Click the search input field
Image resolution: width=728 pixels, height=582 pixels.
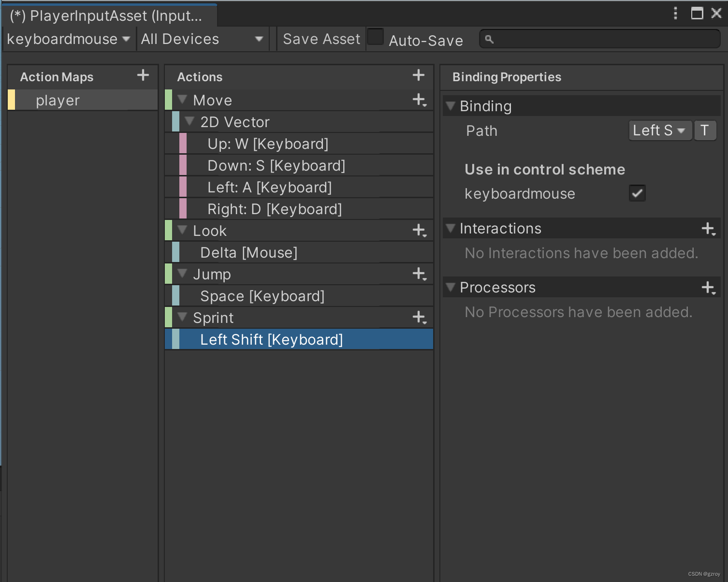tap(599, 39)
